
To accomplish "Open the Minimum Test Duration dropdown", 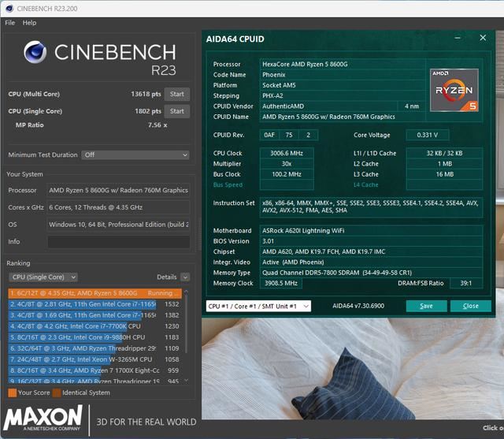I will pyautogui.click(x=135, y=155).
